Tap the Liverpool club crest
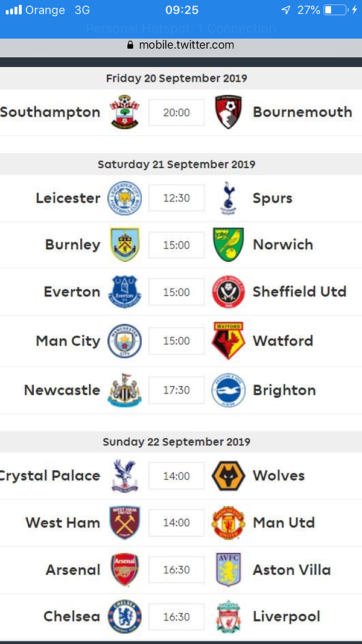 pyautogui.click(x=228, y=616)
